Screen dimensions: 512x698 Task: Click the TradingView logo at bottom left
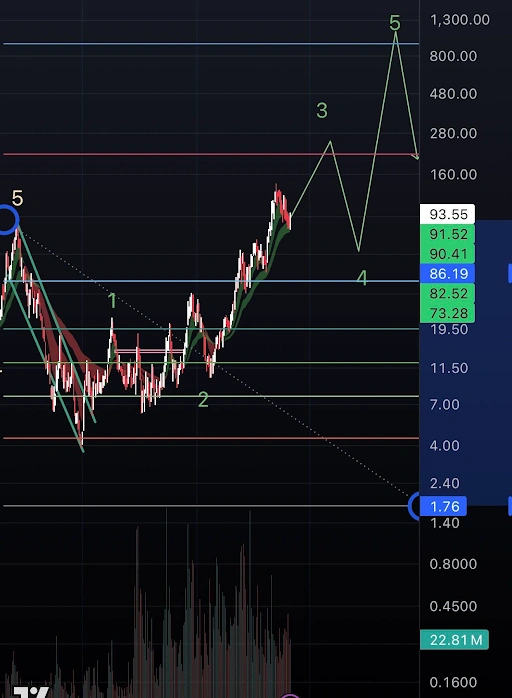tap(31, 693)
